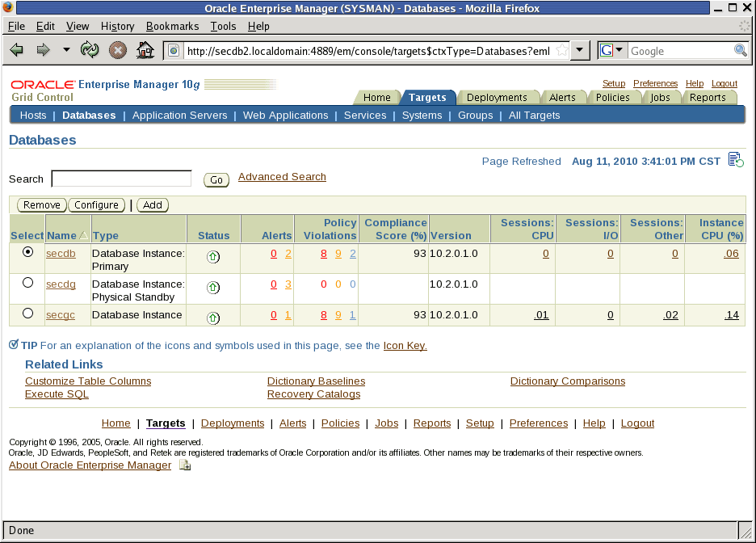Select the secgc database radio button
The width and height of the screenshot is (756, 543).
(x=28, y=314)
